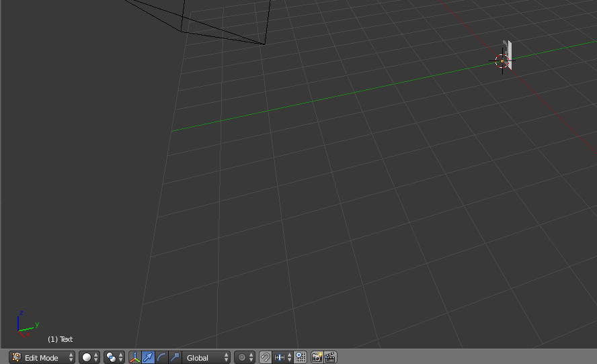Screen dimensions: 597x364
Task: Click the OpenGL render image camera icon
Action: coord(317,357)
